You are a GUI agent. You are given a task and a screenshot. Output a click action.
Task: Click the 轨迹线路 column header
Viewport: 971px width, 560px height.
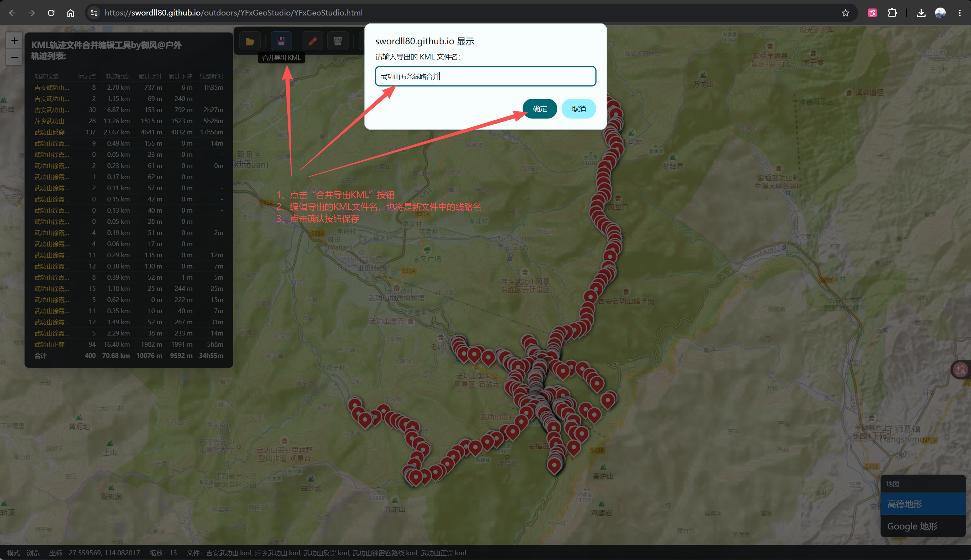pyautogui.click(x=46, y=76)
